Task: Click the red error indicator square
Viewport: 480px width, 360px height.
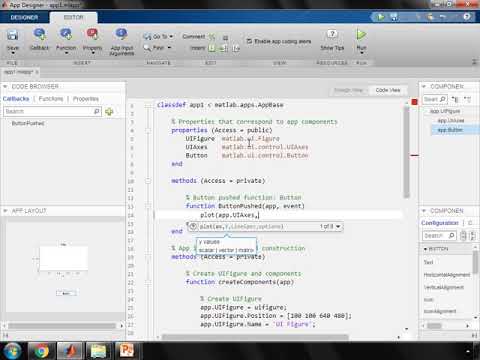Action: 414,102
